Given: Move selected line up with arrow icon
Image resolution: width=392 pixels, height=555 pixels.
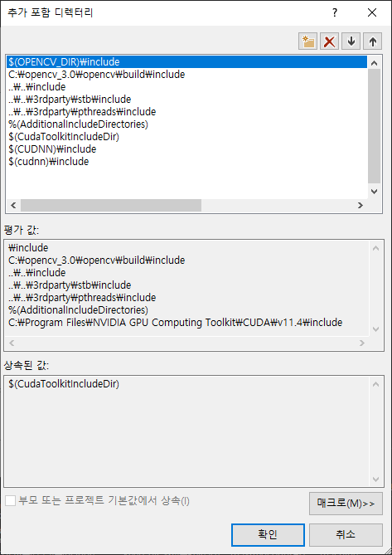Looking at the screenshot, I should point(373,41).
